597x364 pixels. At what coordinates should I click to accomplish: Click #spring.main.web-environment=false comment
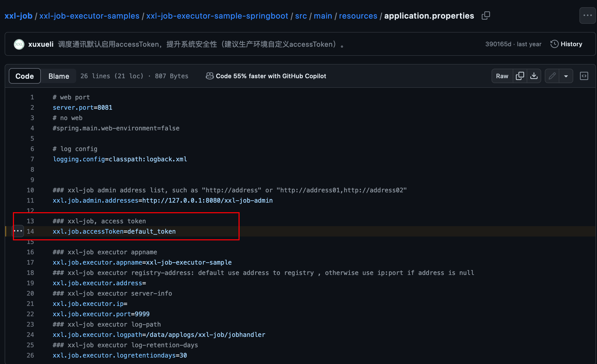click(116, 128)
